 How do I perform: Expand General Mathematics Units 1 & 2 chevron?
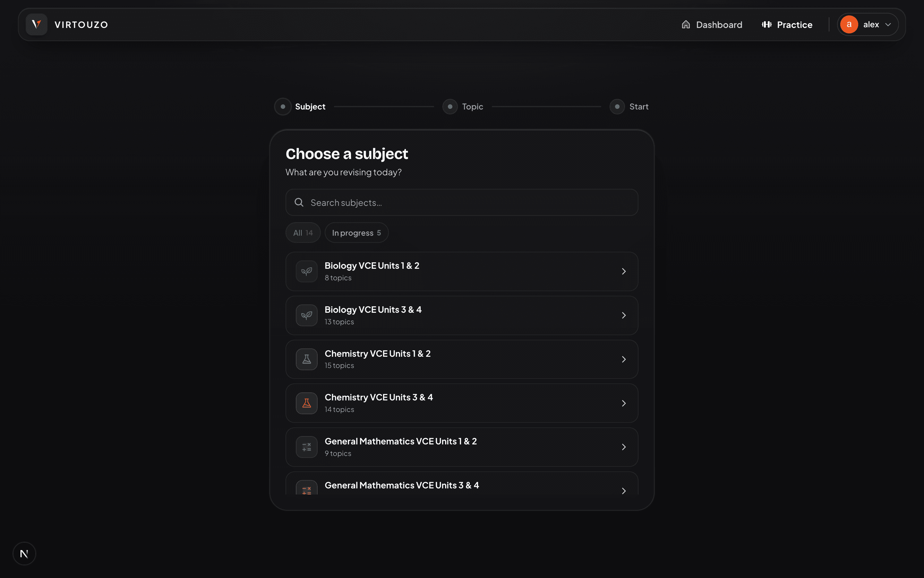[623, 447]
